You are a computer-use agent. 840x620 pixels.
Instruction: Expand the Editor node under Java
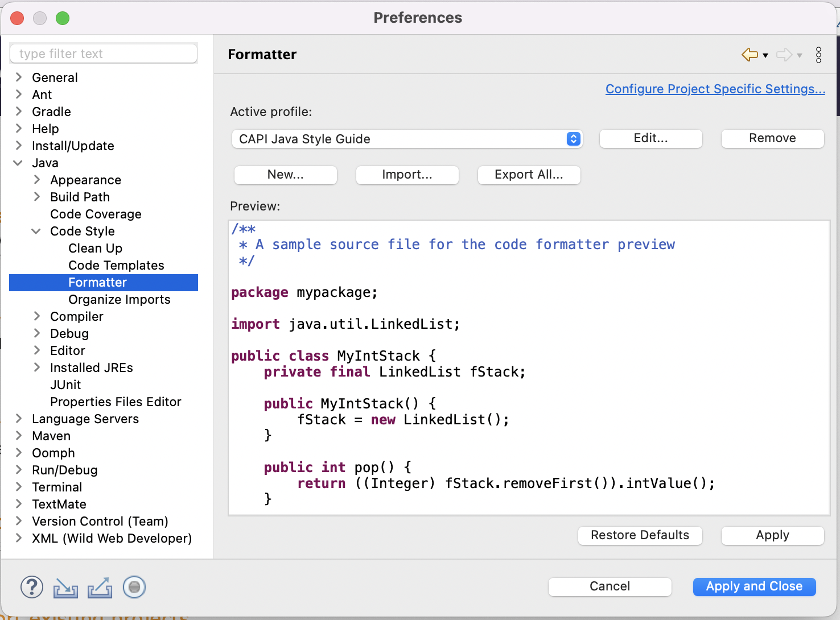[x=37, y=350]
